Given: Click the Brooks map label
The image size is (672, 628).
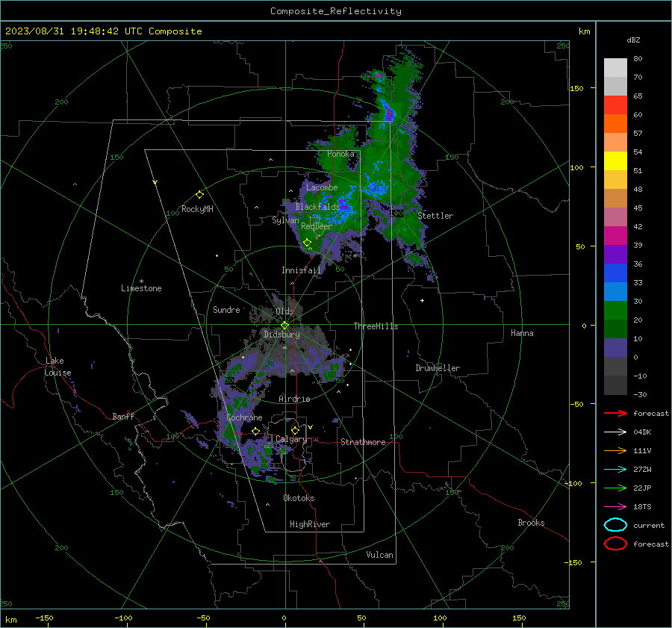Looking at the screenshot, I should pos(531,523).
